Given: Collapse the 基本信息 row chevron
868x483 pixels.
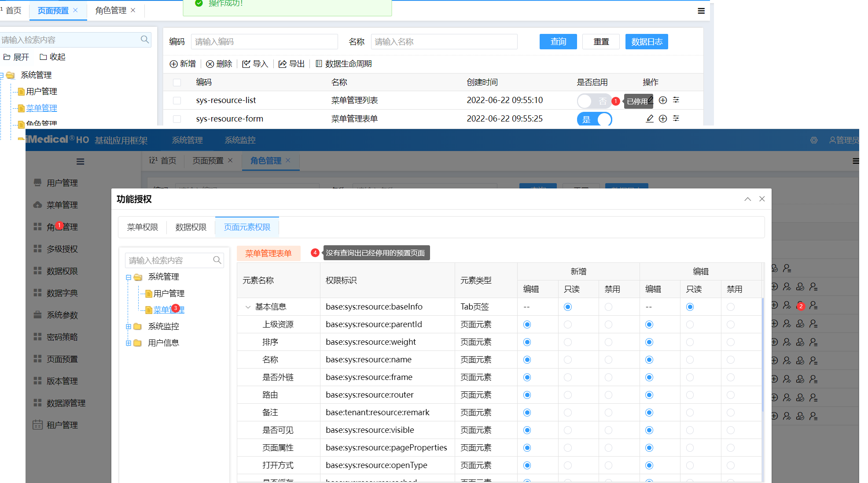Looking at the screenshot, I should pos(248,307).
